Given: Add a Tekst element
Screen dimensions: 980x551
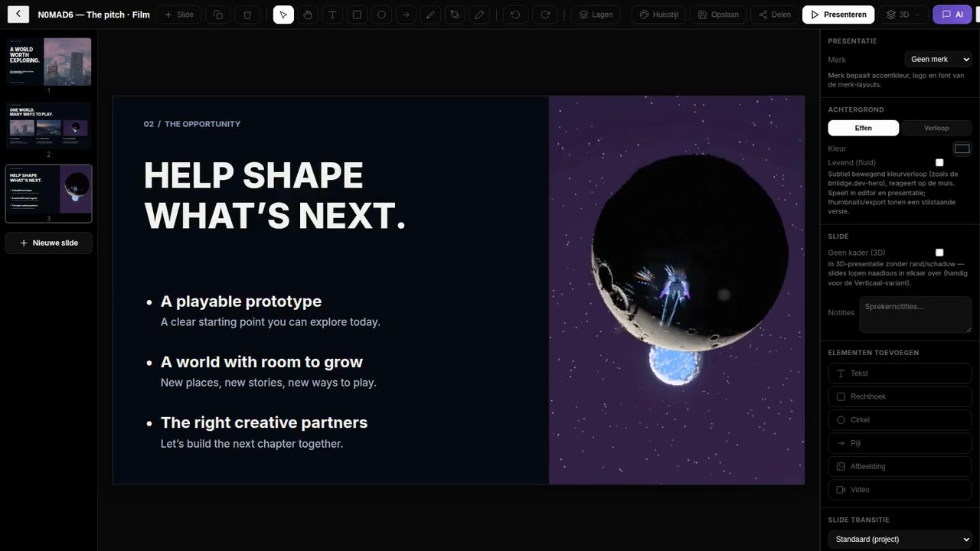Looking at the screenshot, I should 900,373.
